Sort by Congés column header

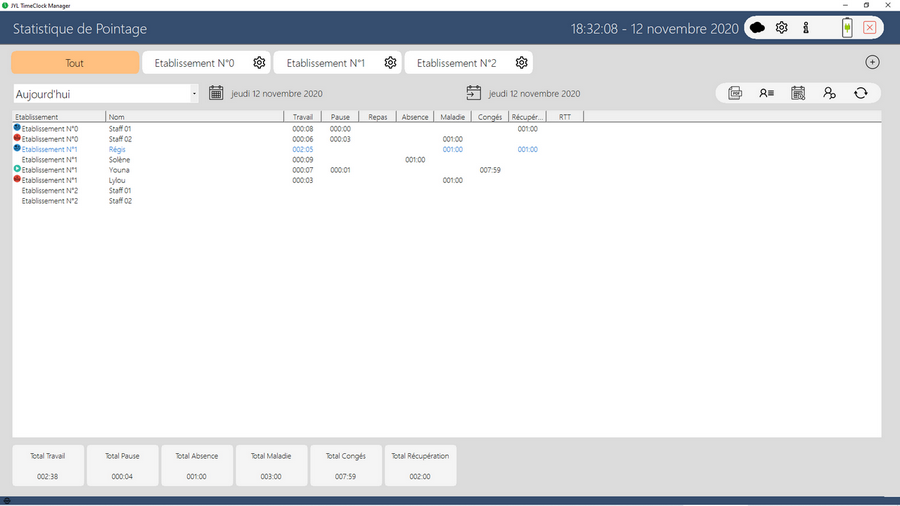tap(490, 116)
